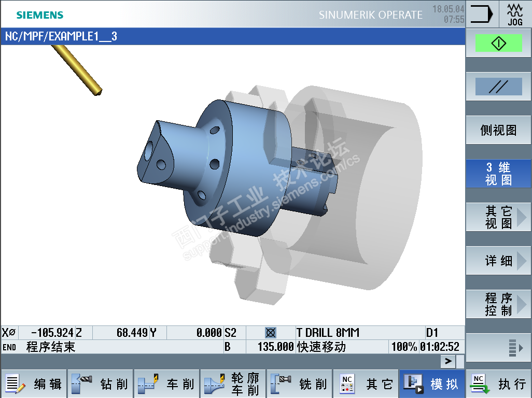
Task: Click the machining time 01:02:52
Action: point(440,347)
